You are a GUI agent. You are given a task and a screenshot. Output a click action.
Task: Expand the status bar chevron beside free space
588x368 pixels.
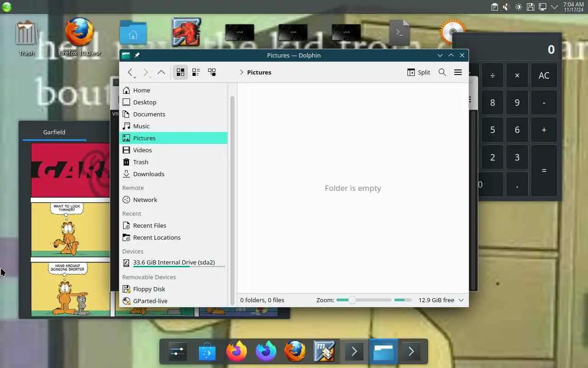(x=461, y=300)
